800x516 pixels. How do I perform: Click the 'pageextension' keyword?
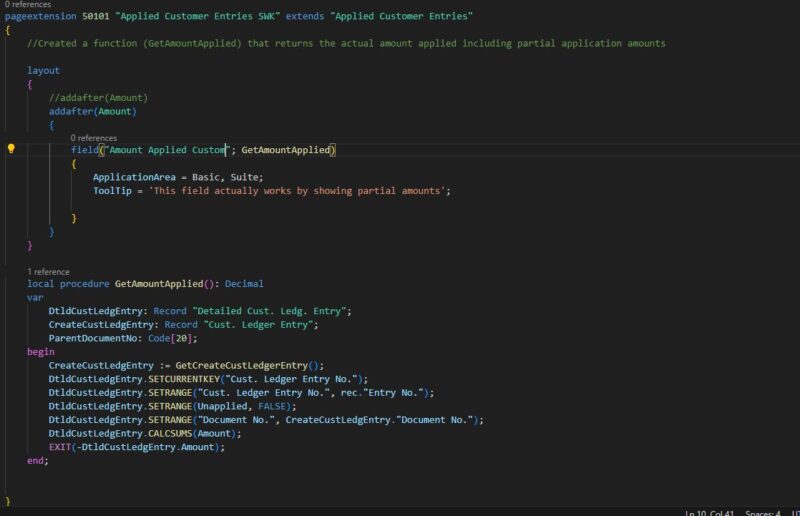pyautogui.click(x=41, y=16)
